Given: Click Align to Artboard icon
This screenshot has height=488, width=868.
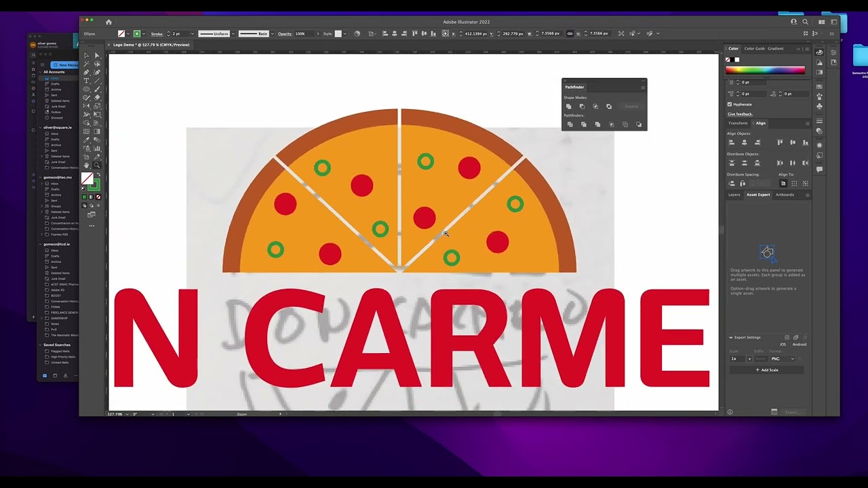Looking at the screenshot, I should (x=783, y=183).
